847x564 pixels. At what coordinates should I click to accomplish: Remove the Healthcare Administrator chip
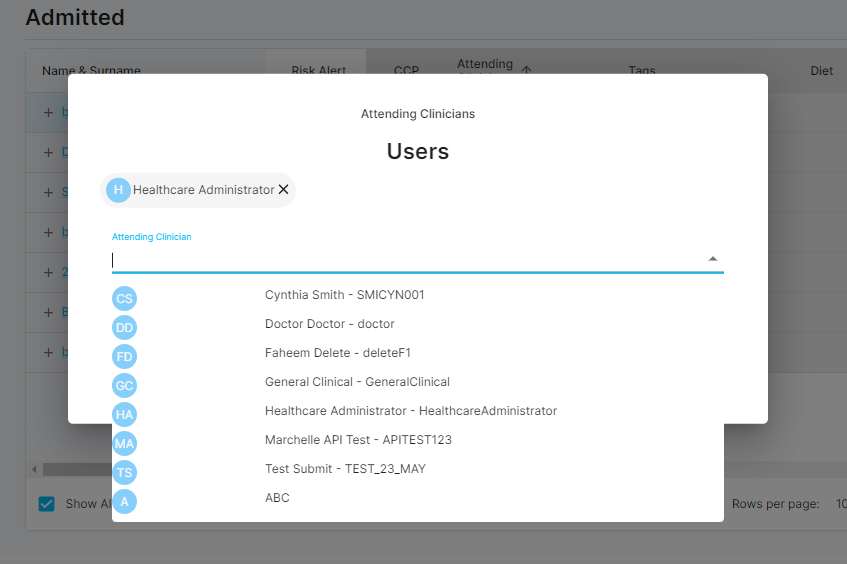(x=283, y=190)
